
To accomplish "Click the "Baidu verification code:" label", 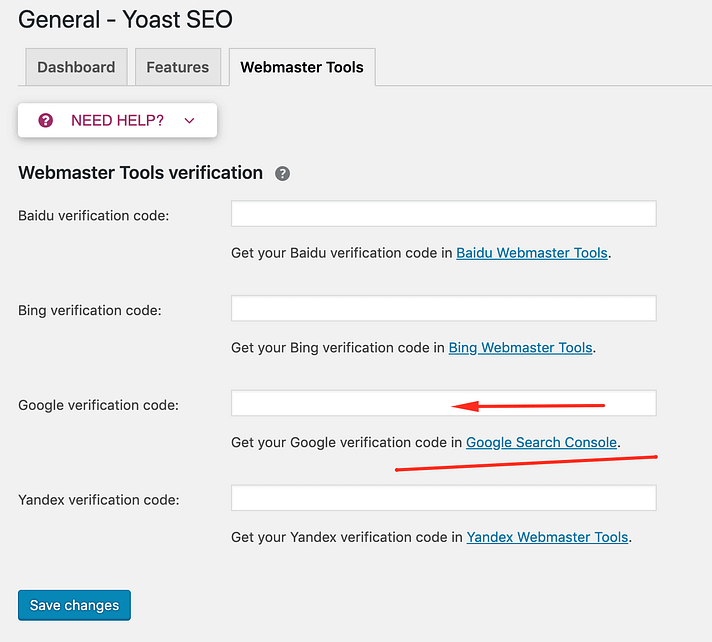I will pyautogui.click(x=94, y=215).
